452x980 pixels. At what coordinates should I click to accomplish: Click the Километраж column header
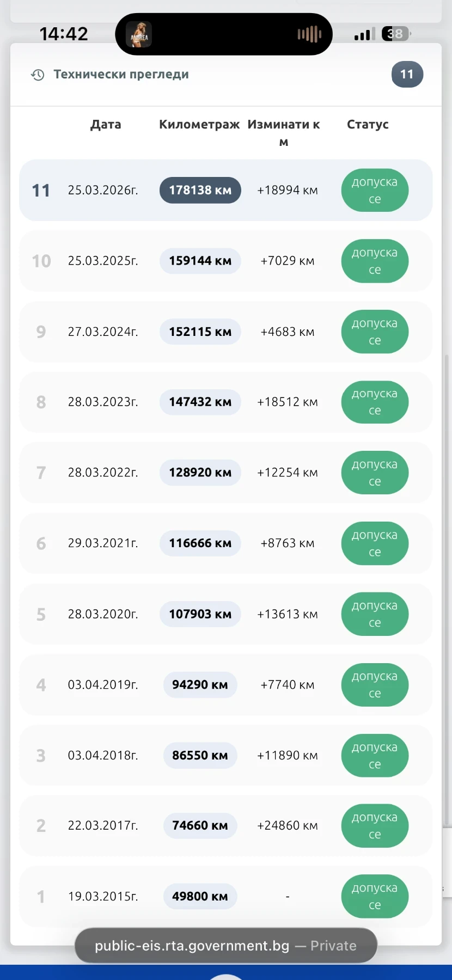pos(199,125)
